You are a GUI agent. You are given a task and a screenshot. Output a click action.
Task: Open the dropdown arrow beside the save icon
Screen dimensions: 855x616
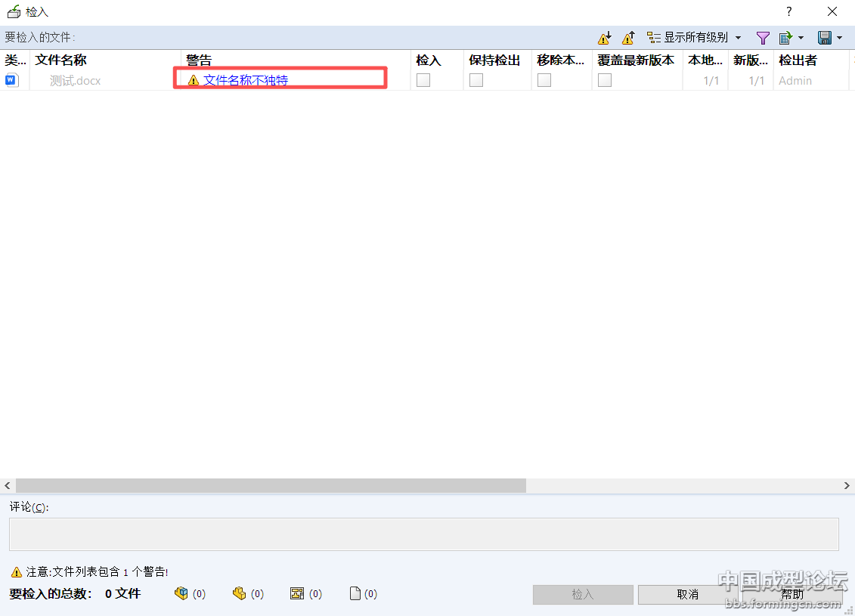click(840, 38)
